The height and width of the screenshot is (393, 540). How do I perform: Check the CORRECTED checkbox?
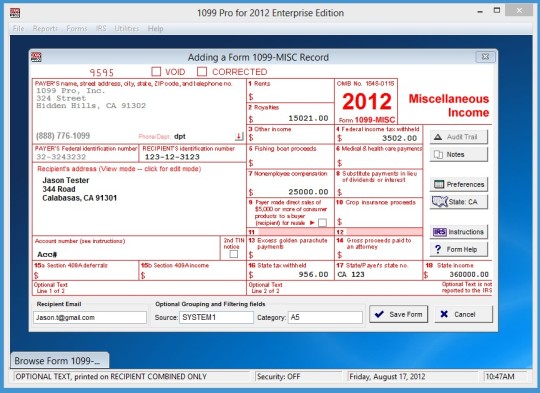[x=202, y=72]
